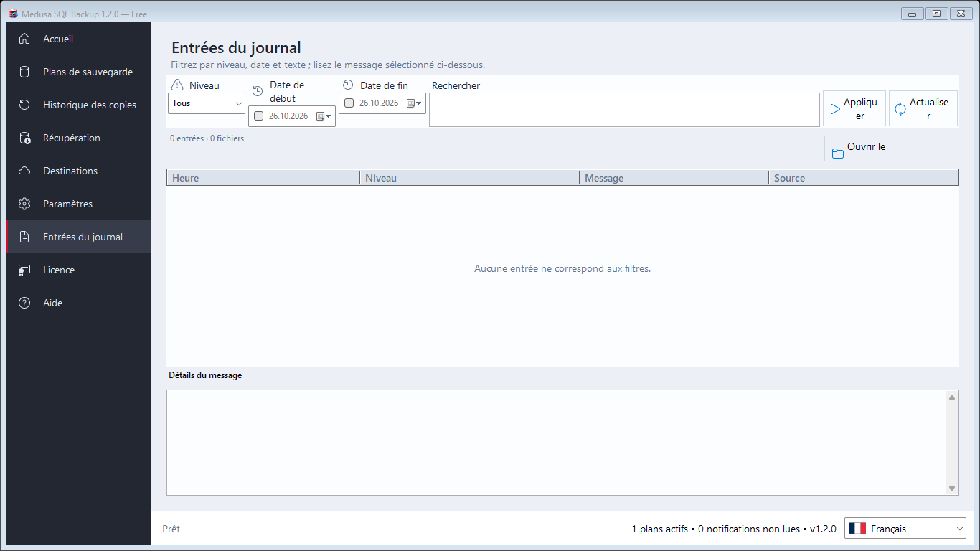Click the Ouvrir le button
The height and width of the screenshot is (551, 980).
click(862, 149)
